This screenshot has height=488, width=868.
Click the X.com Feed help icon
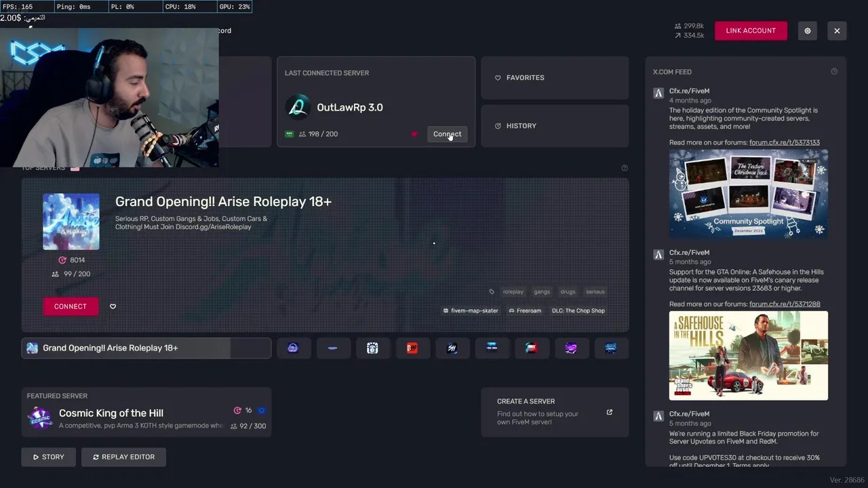(834, 72)
